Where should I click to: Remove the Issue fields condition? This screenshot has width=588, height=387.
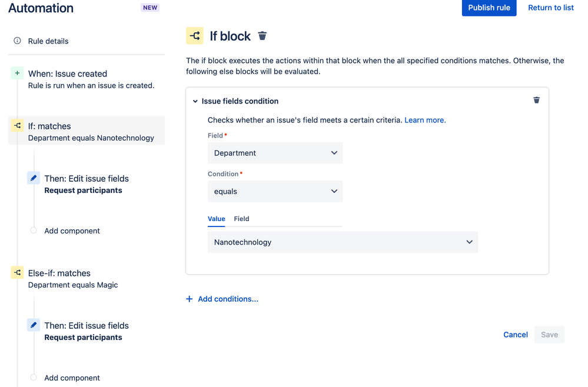(x=536, y=101)
